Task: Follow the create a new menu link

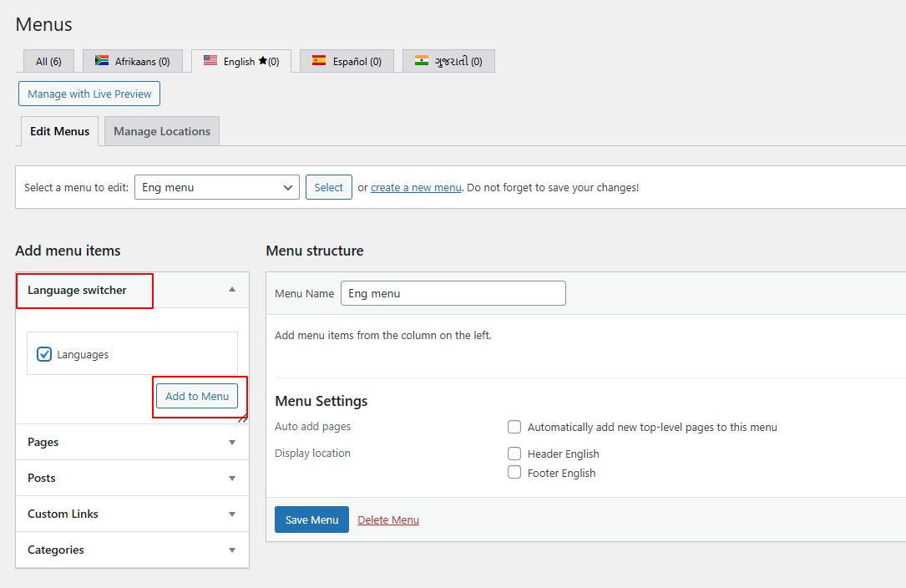Action: coord(416,188)
